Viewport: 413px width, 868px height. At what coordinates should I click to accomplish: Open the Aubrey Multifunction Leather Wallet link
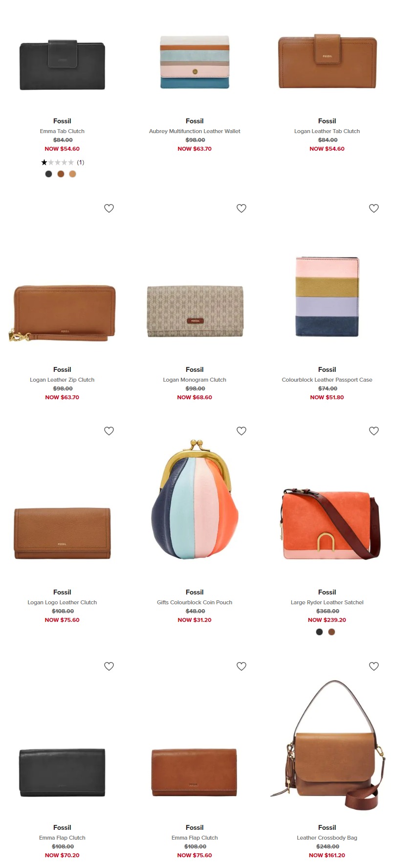point(195,131)
